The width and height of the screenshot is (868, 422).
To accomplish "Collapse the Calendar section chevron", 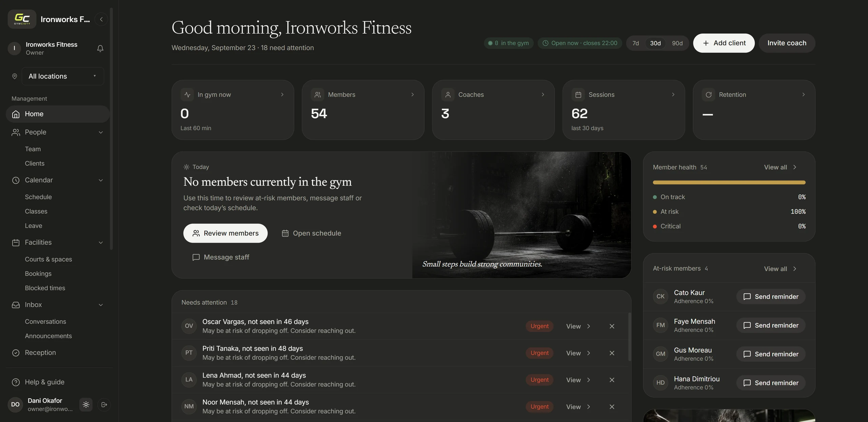I will tap(101, 180).
